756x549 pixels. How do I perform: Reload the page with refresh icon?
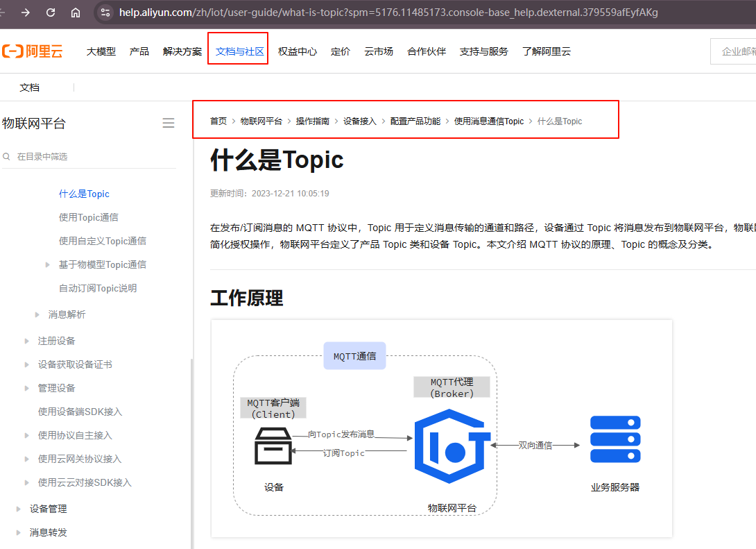[51, 12]
